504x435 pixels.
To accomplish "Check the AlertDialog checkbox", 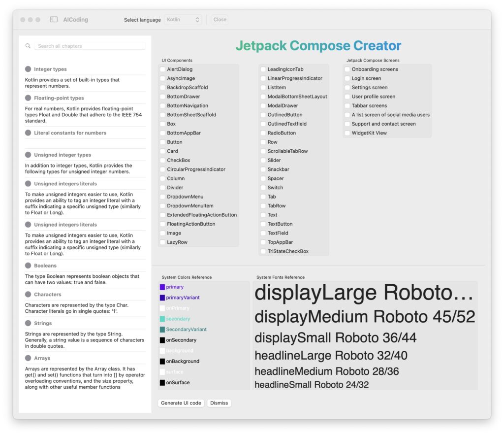I will 162,69.
